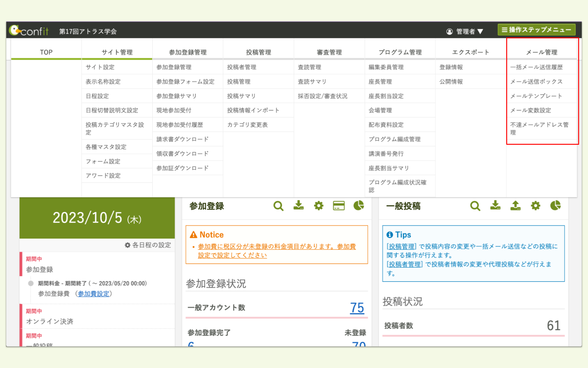The height and width of the screenshot is (368, 588).
Task: Select 参加登録フォーム設定 menu item
Action: (185, 82)
